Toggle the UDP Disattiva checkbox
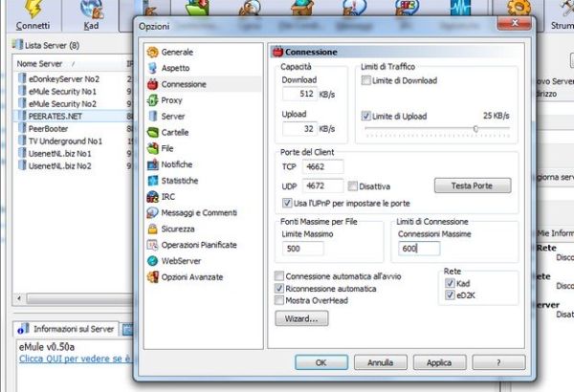 pyautogui.click(x=352, y=186)
